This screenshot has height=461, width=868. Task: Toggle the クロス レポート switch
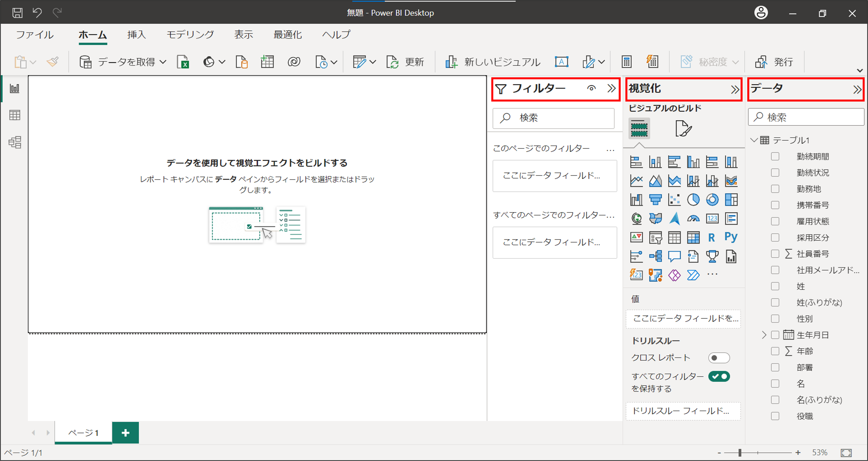click(719, 358)
